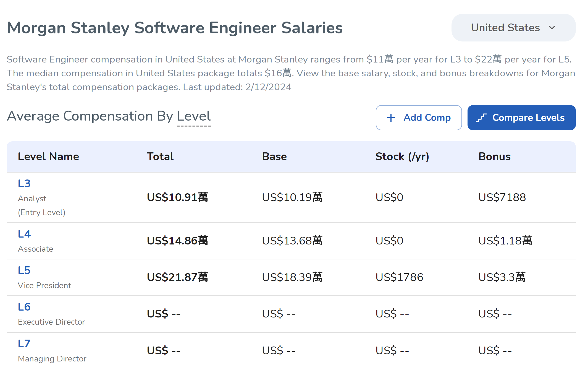Click the chevron arrow beside United States
Screen dimensions: 588x375
[x=552, y=28]
